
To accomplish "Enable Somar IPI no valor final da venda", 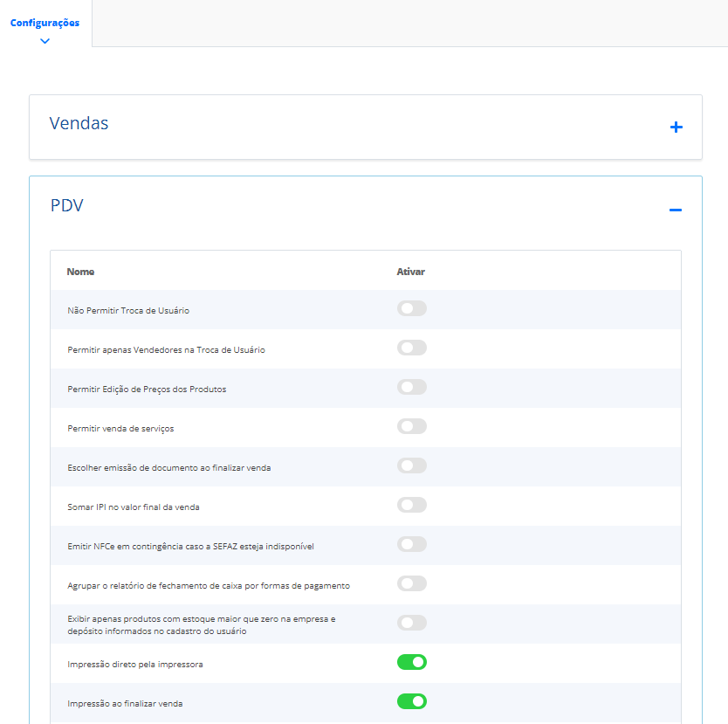I will (412, 505).
